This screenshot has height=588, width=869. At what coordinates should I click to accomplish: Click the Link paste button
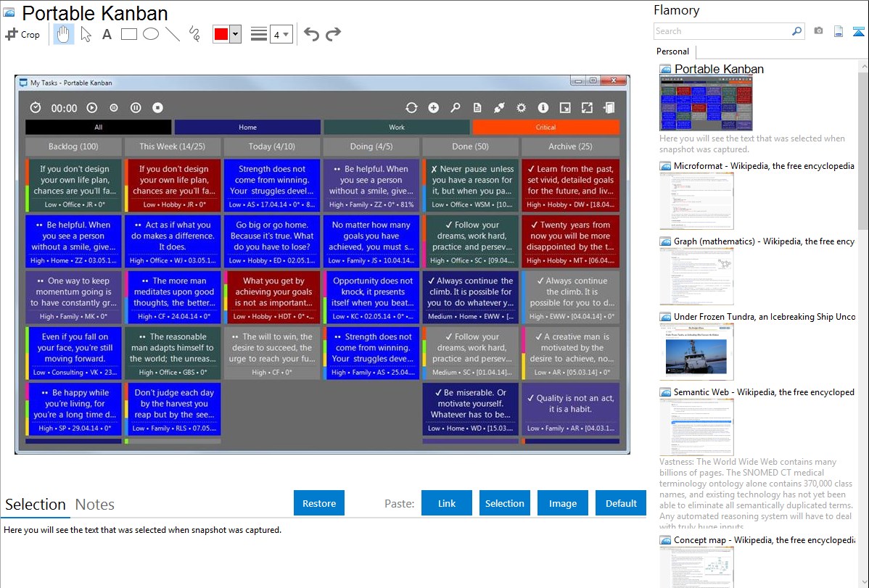[447, 503]
